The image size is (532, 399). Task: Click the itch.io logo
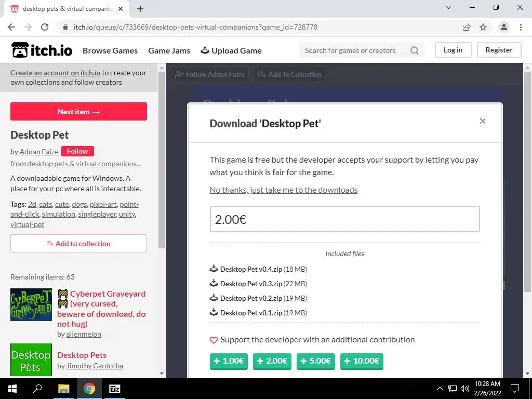[42, 50]
